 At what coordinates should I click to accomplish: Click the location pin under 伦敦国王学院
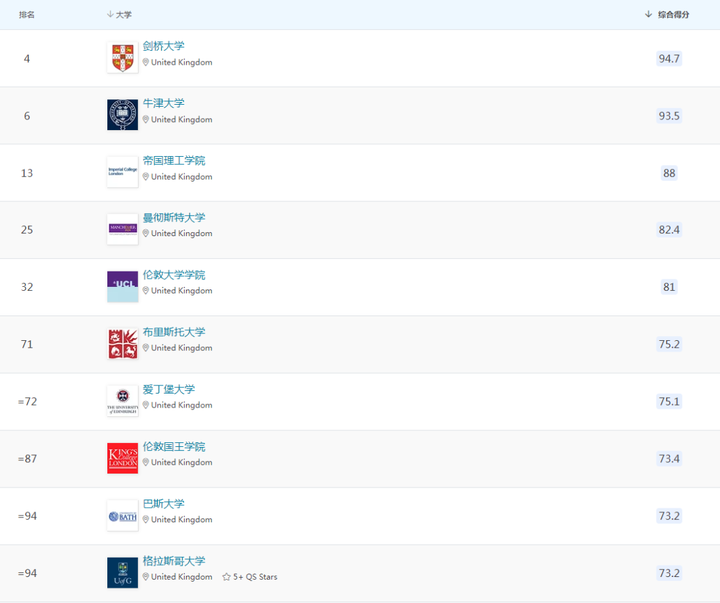[x=146, y=462]
